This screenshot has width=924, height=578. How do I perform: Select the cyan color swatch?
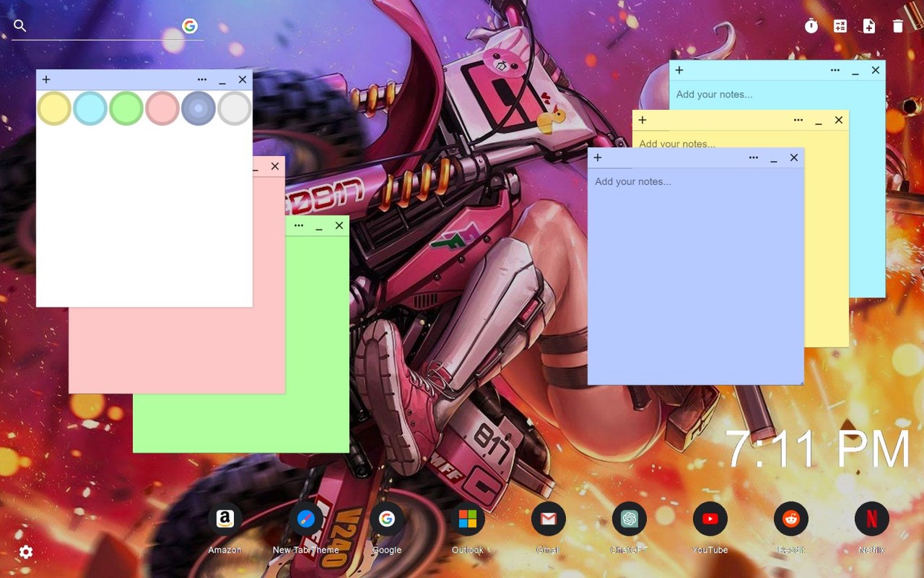[x=90, y=108]
